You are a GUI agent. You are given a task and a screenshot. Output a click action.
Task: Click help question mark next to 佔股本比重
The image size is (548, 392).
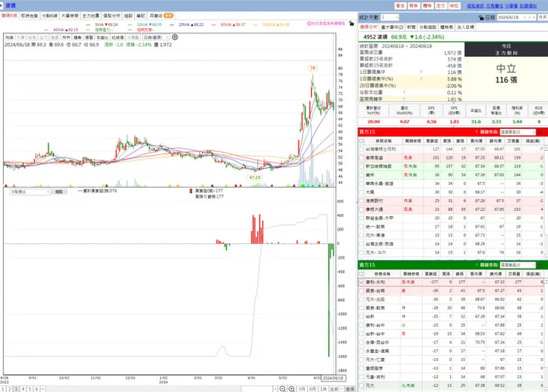[x=404, y=92]
